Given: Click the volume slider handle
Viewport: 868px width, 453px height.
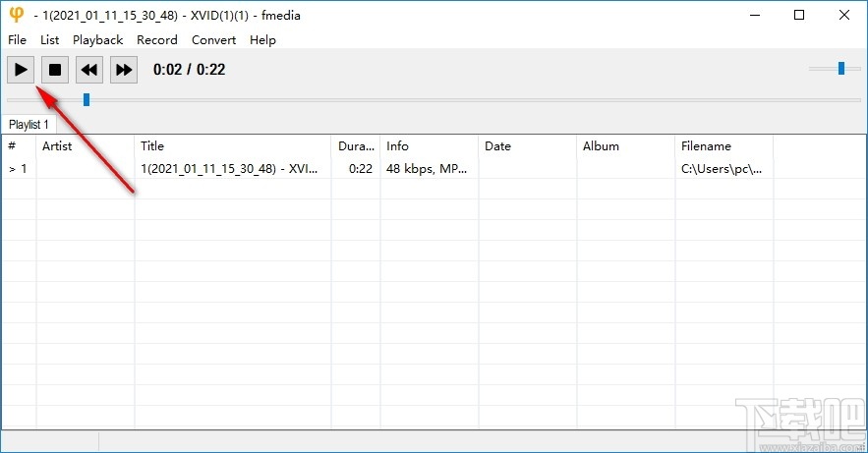Looking at the screenshot, I should click(x=841, y=68).
